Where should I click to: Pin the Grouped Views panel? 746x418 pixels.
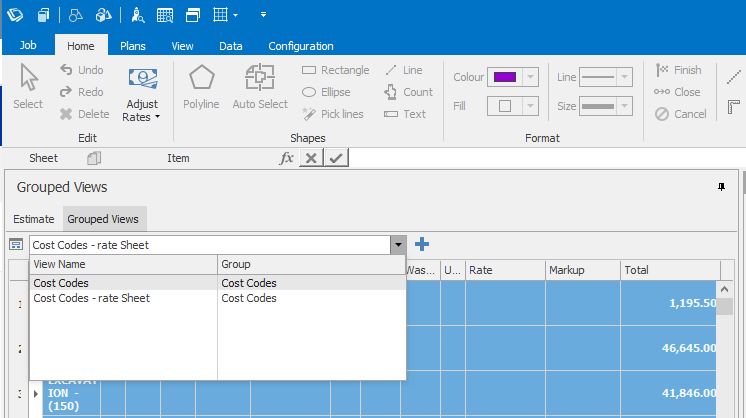pyautogui.click(x=721, y=187)
